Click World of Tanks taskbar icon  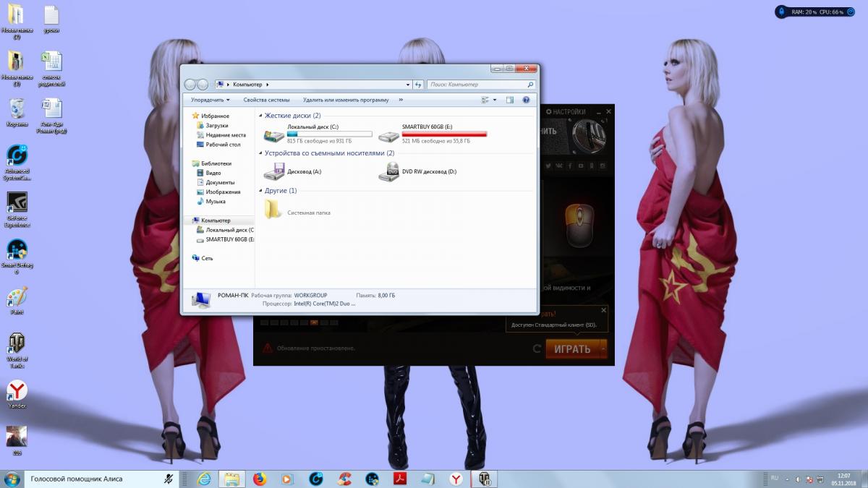[483, 479]
